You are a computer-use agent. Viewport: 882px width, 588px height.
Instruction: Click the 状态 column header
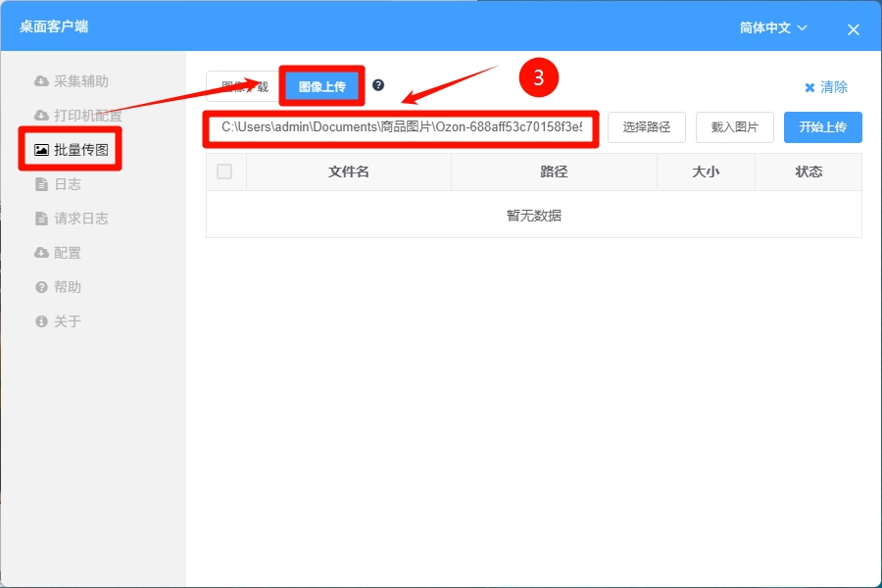808,171
